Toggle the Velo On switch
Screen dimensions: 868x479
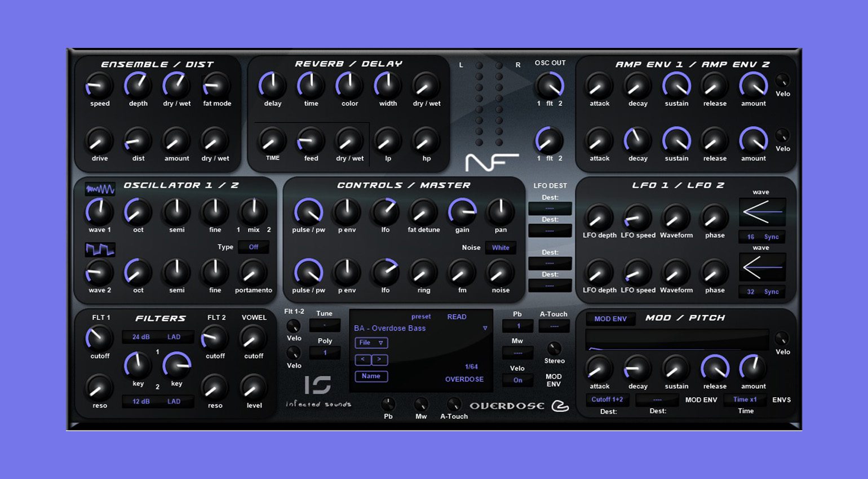pos(517,380)
